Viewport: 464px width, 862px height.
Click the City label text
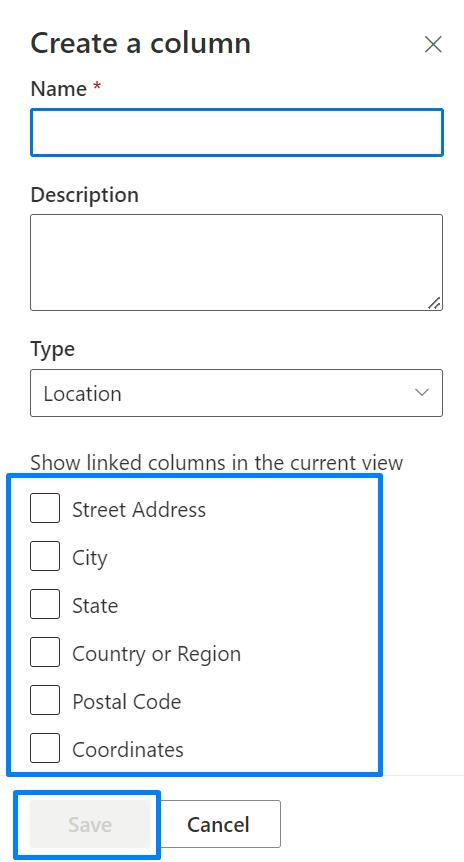click(90, 559)
